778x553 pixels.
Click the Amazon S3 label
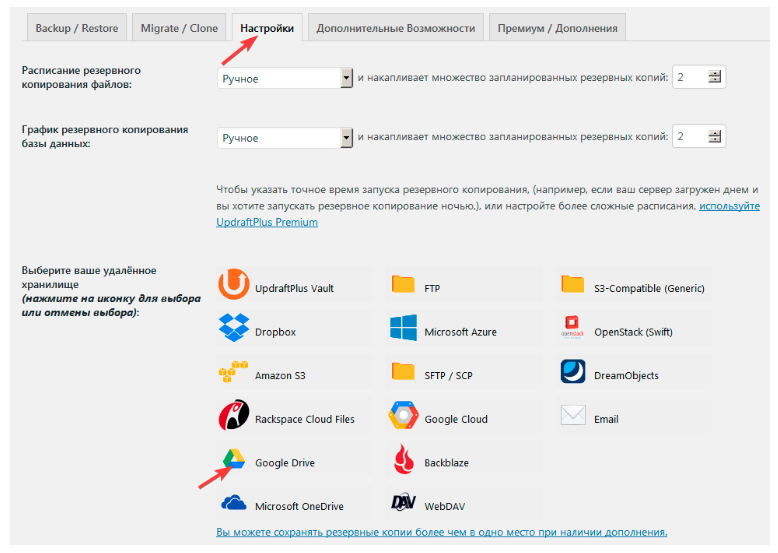(x=280, y=375)
